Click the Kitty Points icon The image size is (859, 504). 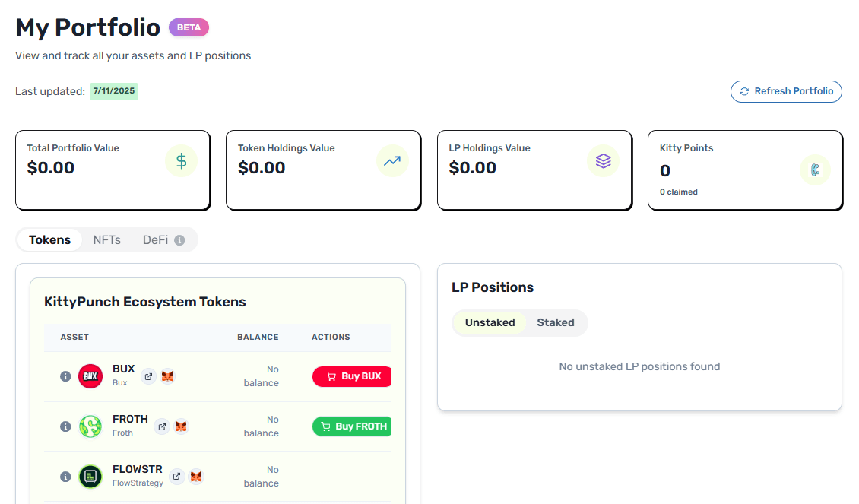(x=815, y=170)
